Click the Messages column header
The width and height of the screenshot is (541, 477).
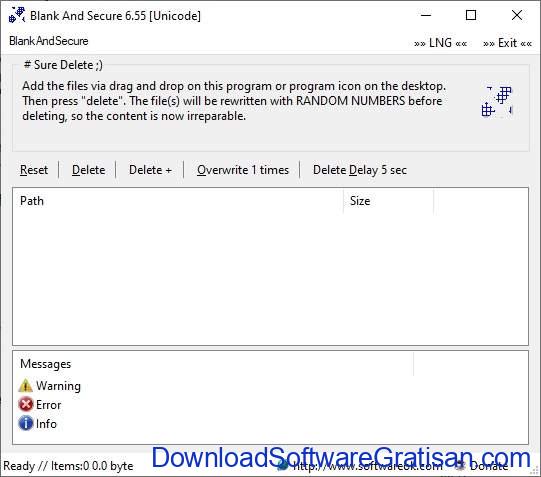(x=213, y=364)
